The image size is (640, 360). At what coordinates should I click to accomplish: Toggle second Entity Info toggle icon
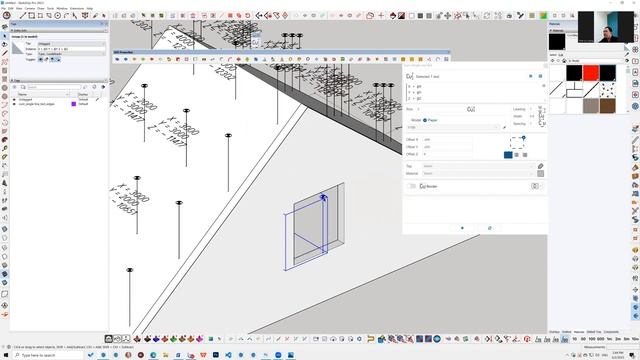pos(46,60)
